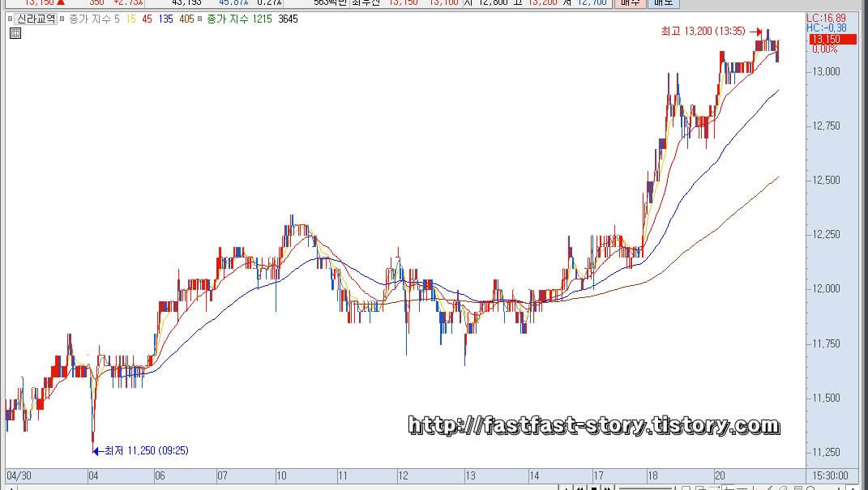Click the 13,000 price axis label
The image size is (868, 490).
[826, 71]
